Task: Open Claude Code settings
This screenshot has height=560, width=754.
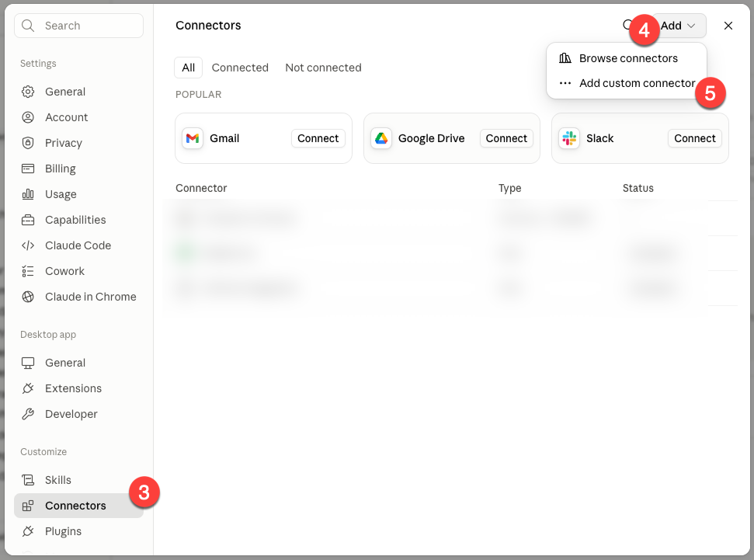Action: [79, 245]
